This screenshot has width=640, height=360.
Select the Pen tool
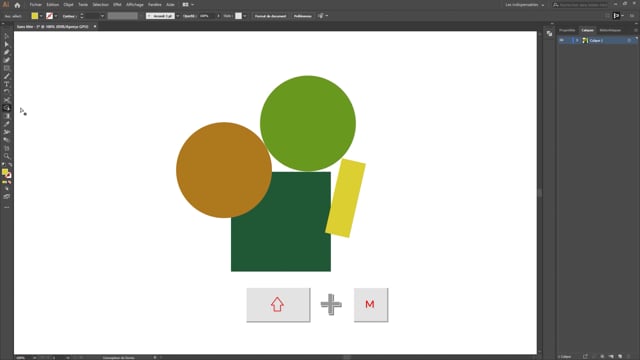pyautogui.click(x=7, y=52)
